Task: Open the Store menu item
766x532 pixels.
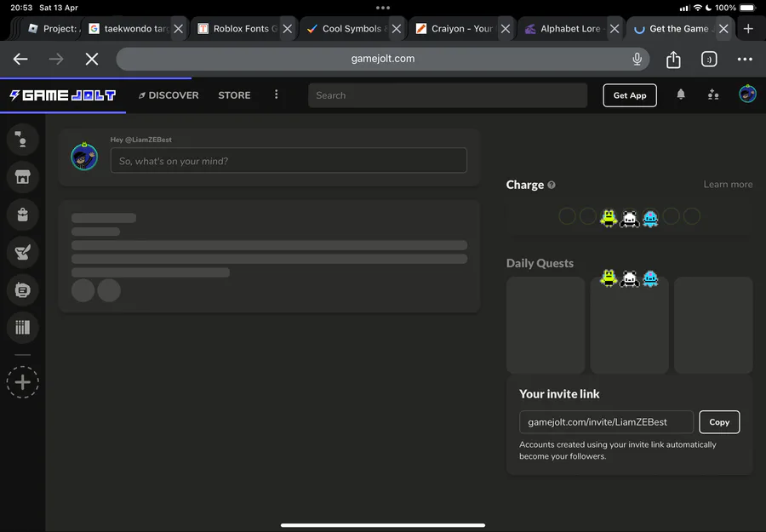Action: [235, 95]
